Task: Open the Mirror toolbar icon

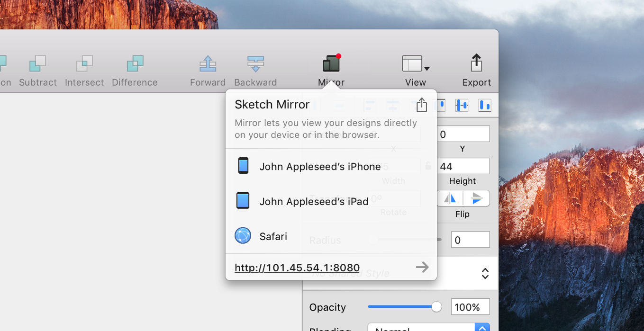Action: (331, 63)
